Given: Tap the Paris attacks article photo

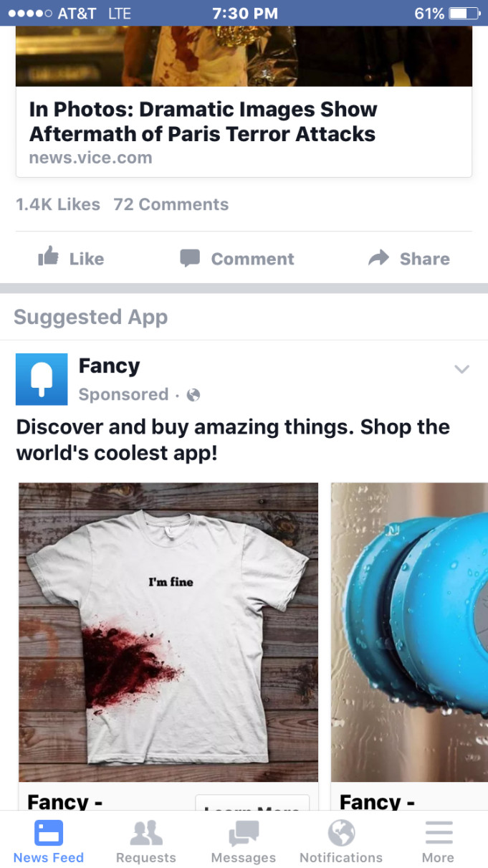Looking at the screenshot, I should [x=244, y=56].
